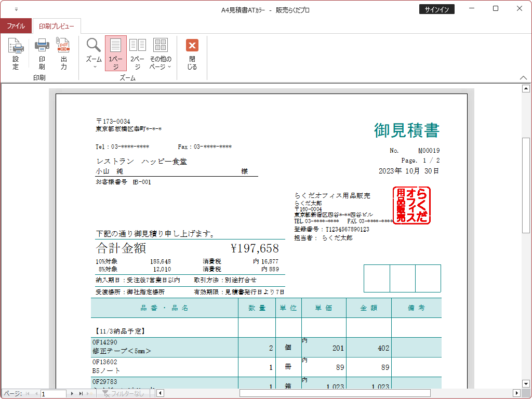This screenshot has width=532, height=399.
Task: Click the サインイン button
Action: coord(436,9)
